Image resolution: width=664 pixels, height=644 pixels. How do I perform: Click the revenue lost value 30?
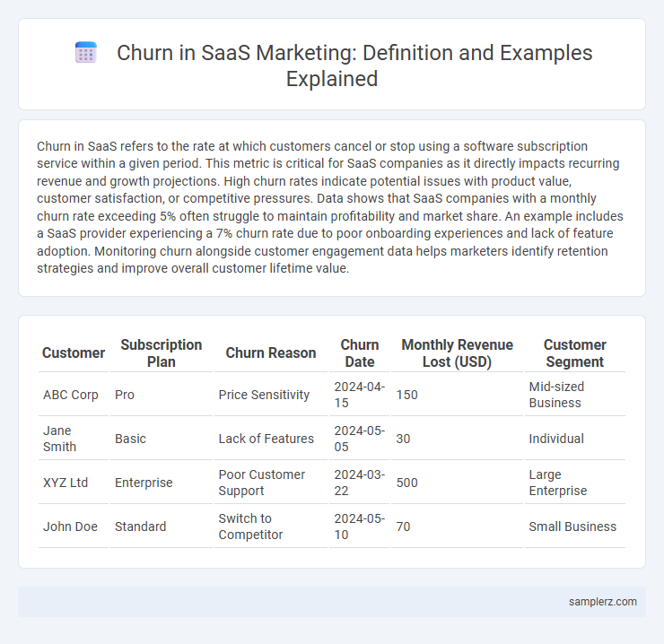[x=403, y=439]
